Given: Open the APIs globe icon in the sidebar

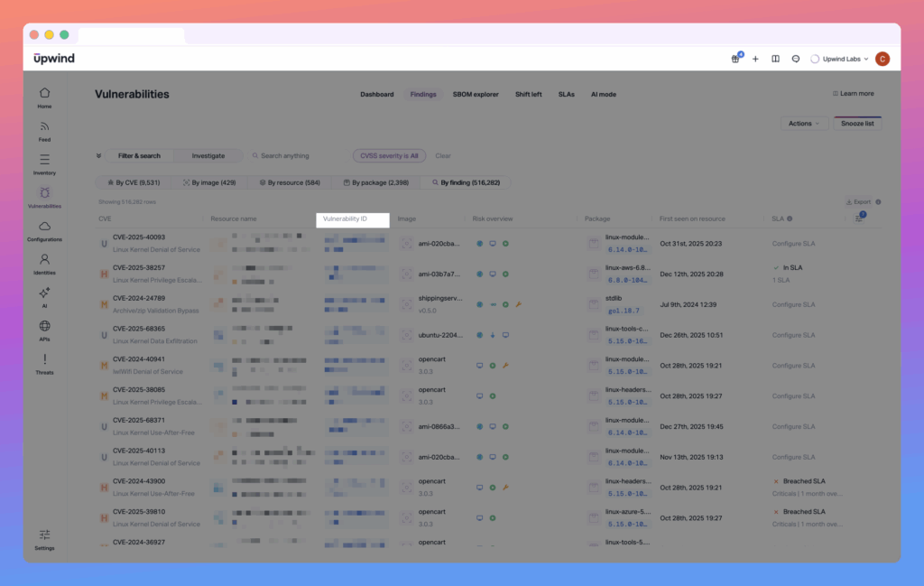Looking at the screenshot, I should coord(44,330).
